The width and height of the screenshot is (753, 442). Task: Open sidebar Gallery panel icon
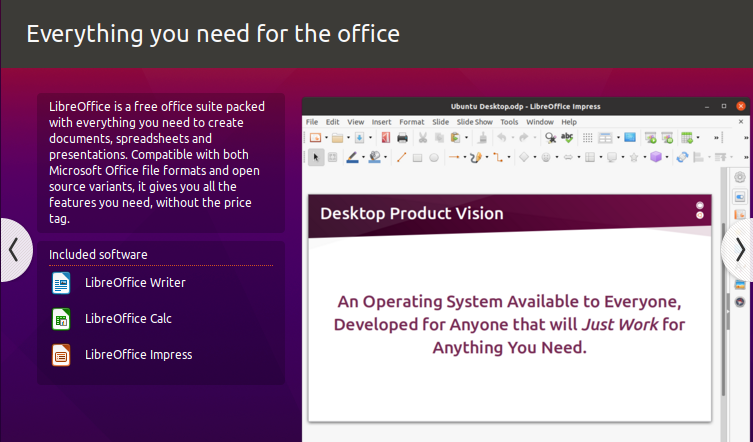coord(740,284)
